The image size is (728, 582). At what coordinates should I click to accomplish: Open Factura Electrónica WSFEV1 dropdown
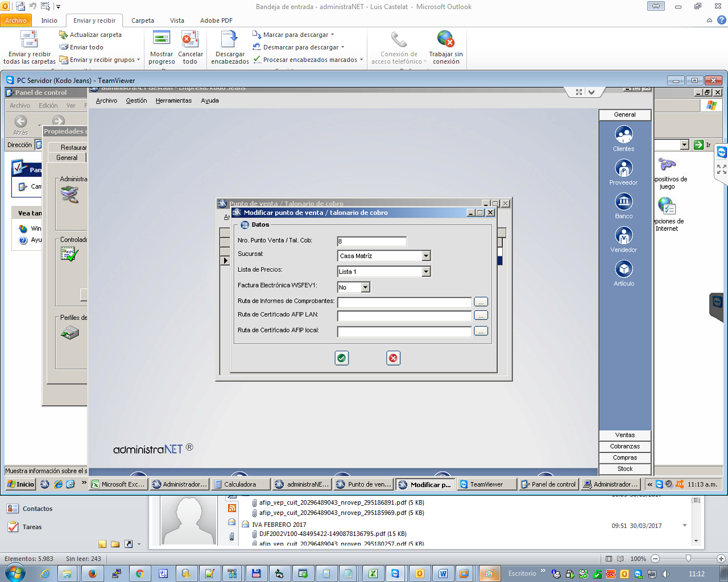366,288
